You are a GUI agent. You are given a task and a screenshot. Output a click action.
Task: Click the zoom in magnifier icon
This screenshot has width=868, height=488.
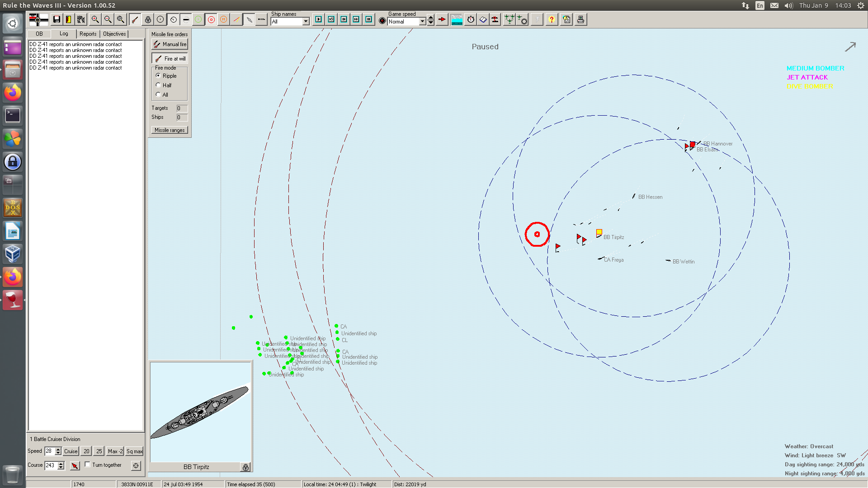point(95,19)
